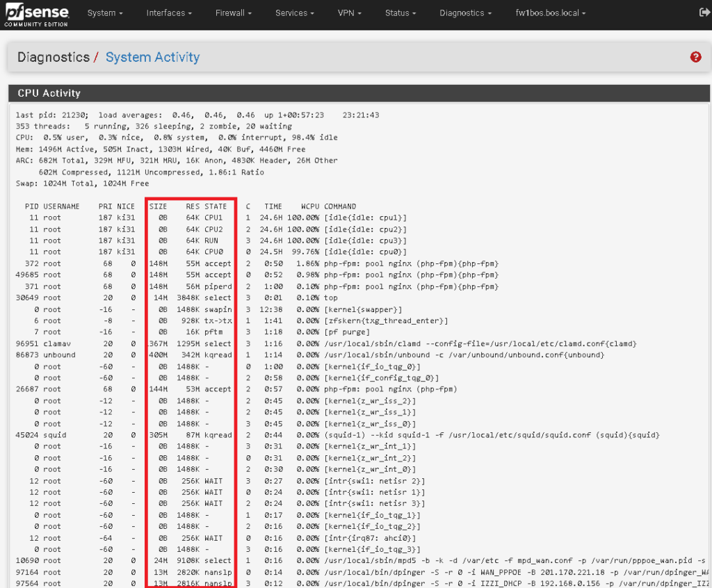Viewport: 712px width, 588px height.
Task: Open the red help question-mark icon
Action: click(695, 57)
